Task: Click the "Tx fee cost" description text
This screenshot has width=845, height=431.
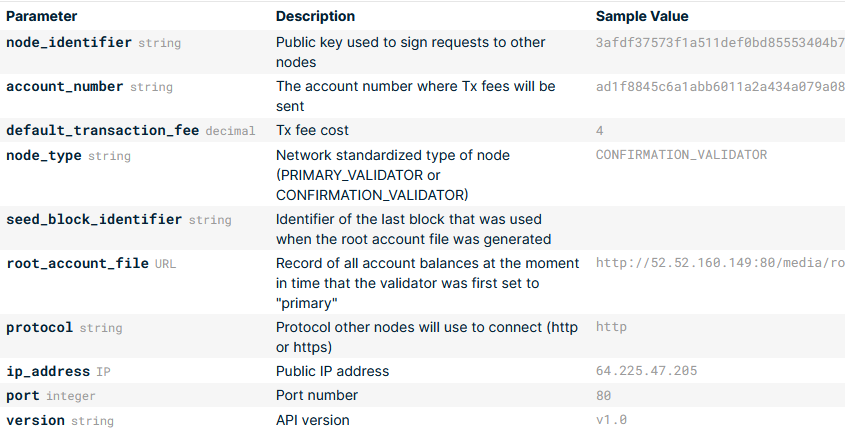Action: [312, 131]
